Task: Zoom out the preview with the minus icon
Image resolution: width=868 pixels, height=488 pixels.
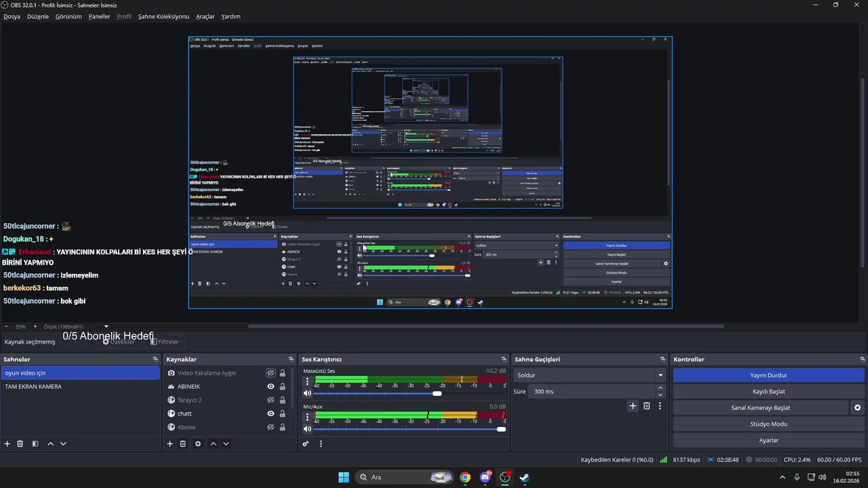Action: click(x=5, y=327)
